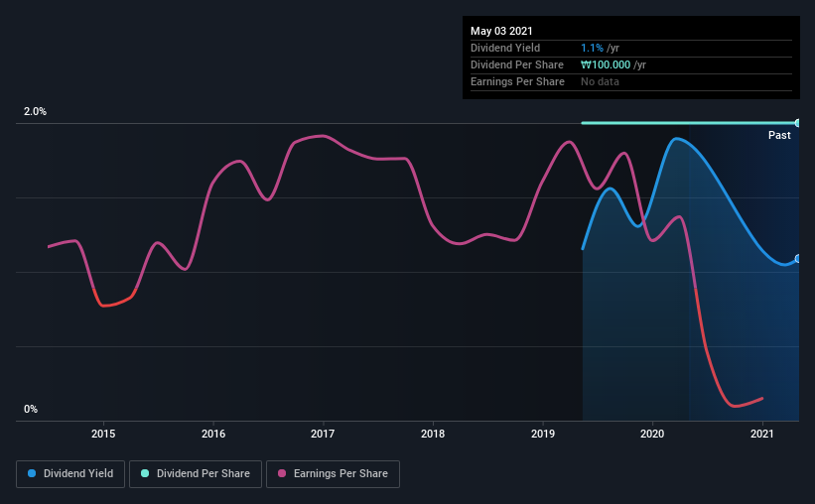
Task: Click the teal Dividend Per Share legend dot
Action: pos(145,473)
